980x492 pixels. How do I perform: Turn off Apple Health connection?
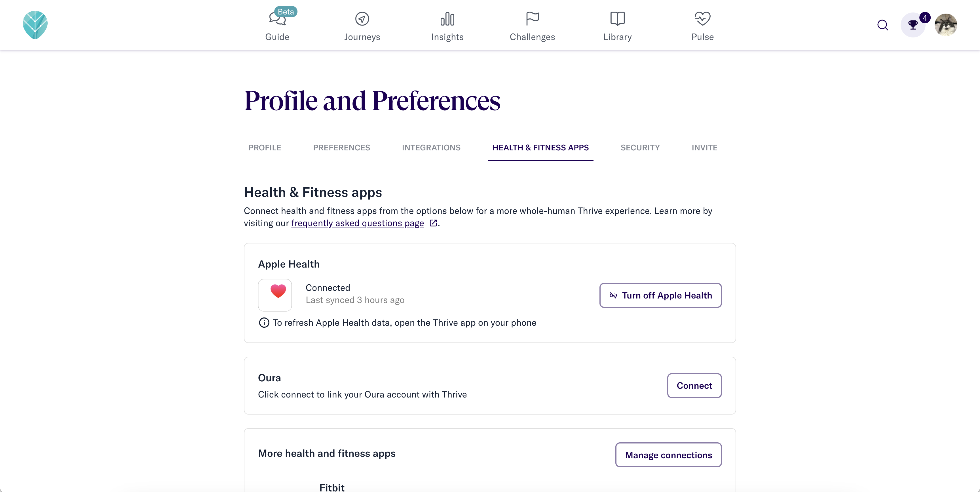coord(660,295)
